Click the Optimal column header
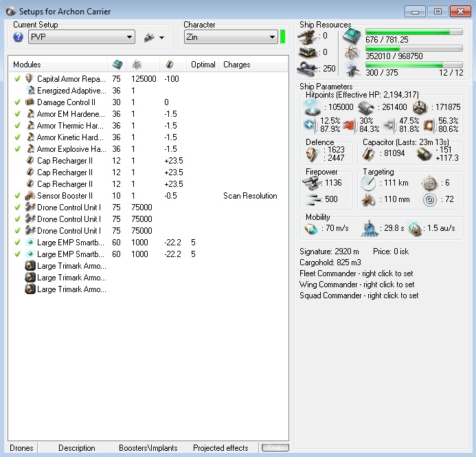The height and width of the screenshot is (457, 476). point(203,65)
